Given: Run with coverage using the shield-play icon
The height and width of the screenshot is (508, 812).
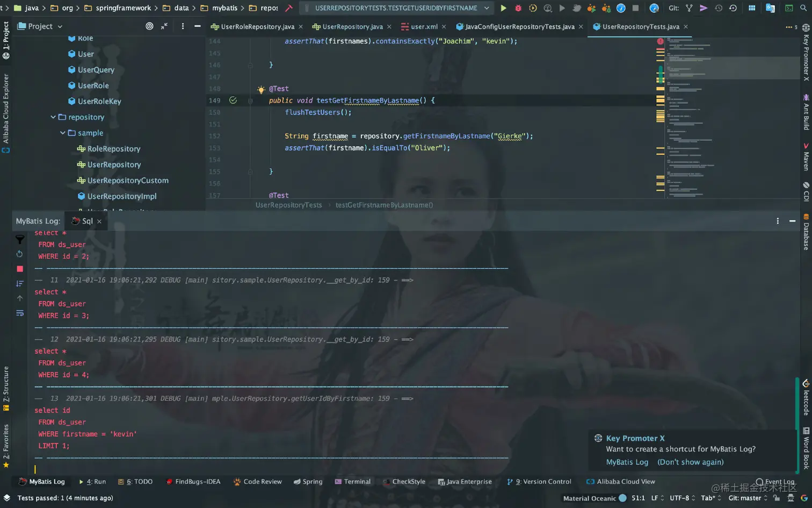Looking at the screenshot, I should point(533,8).
